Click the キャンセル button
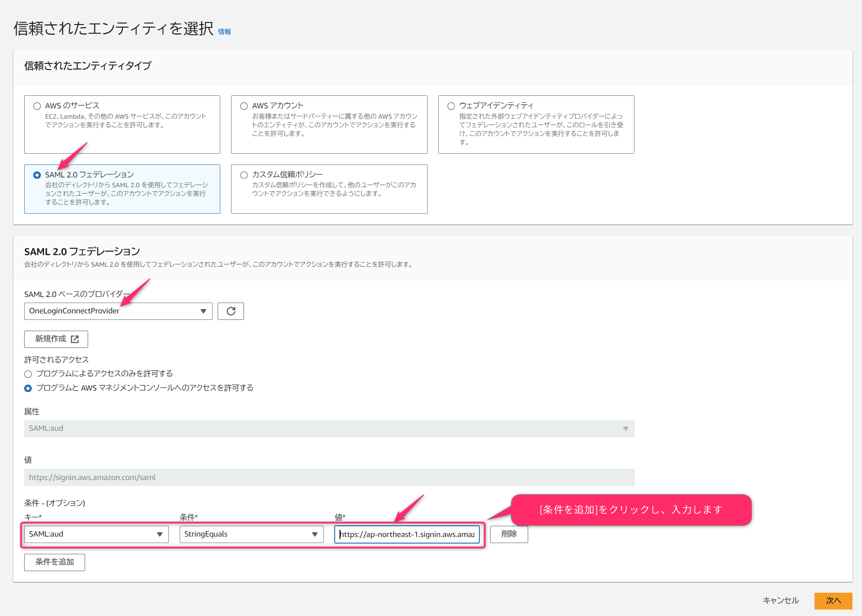This screenshot has width=862, height=616. (x=781, y=601)
